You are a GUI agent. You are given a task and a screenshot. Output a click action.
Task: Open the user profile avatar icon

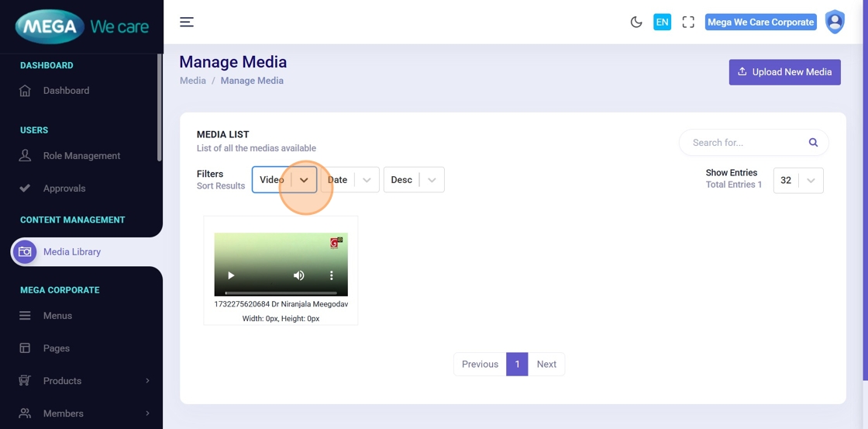click(x=835, y=22)
